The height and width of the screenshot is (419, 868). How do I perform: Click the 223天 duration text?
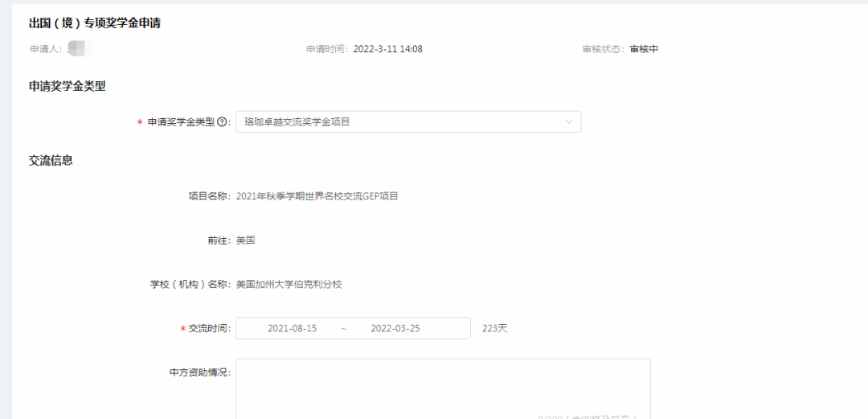(494, 329)
